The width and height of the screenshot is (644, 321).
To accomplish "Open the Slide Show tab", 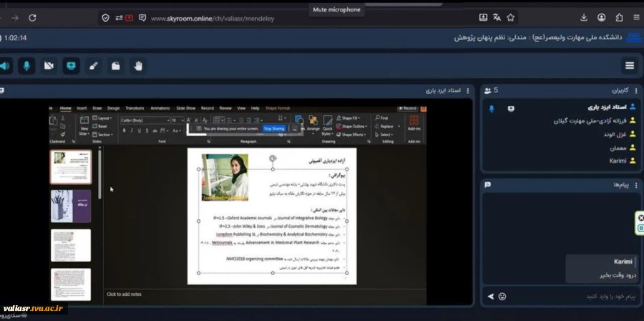I will [185, 108].
